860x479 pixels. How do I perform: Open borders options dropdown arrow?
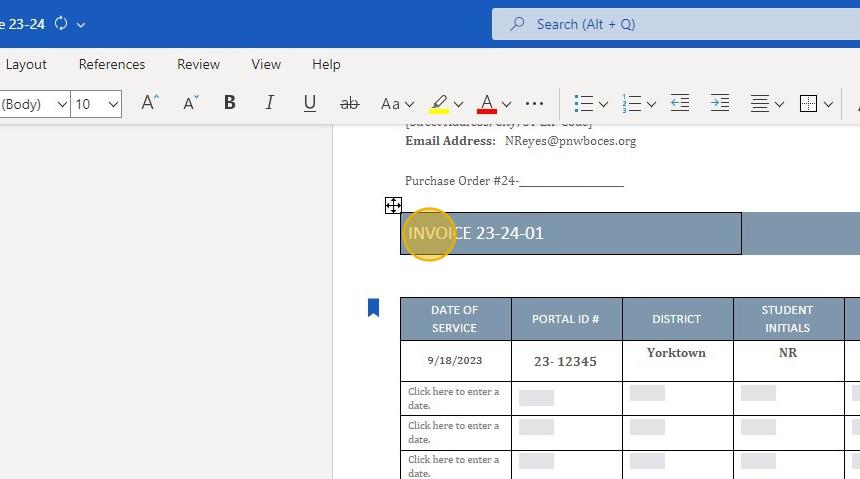pos(828,104)
